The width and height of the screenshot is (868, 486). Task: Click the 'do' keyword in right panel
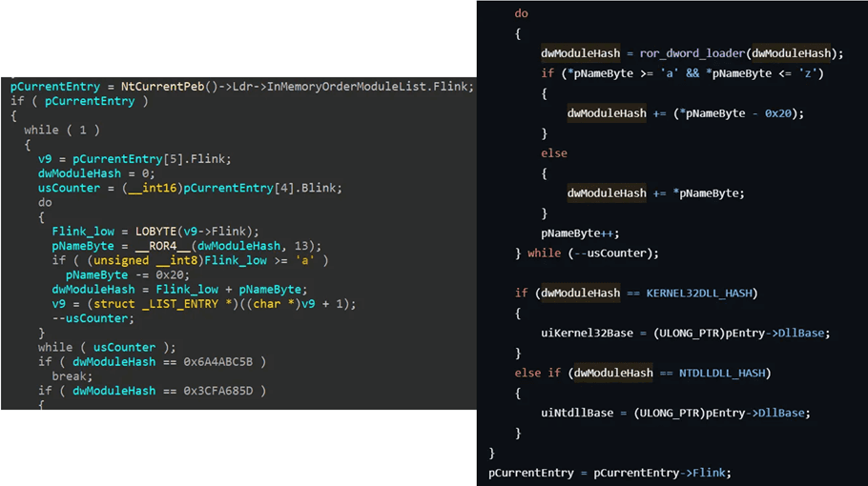tap(522, 13)
